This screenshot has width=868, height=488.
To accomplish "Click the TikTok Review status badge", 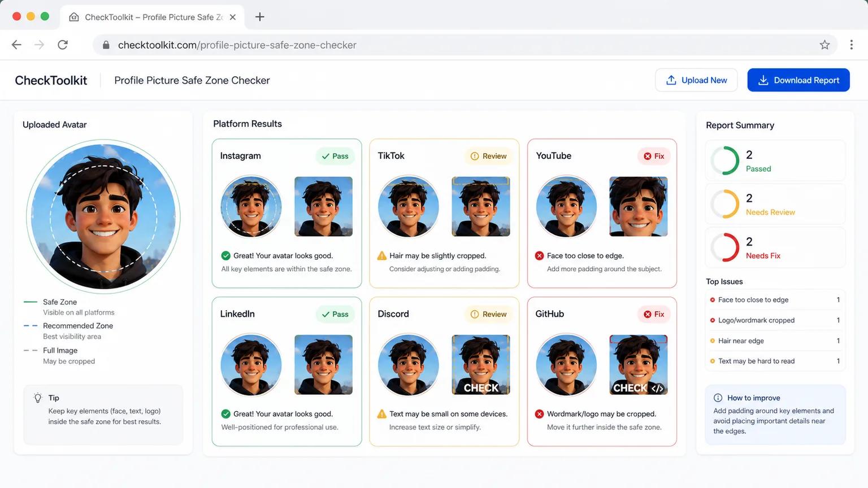I will coord(489,156).
